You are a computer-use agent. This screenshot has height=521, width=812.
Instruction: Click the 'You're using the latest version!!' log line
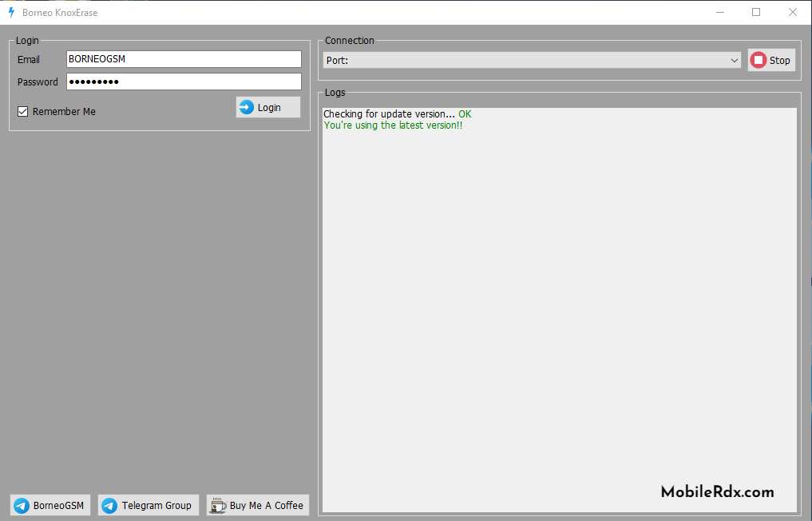[393, 125]
